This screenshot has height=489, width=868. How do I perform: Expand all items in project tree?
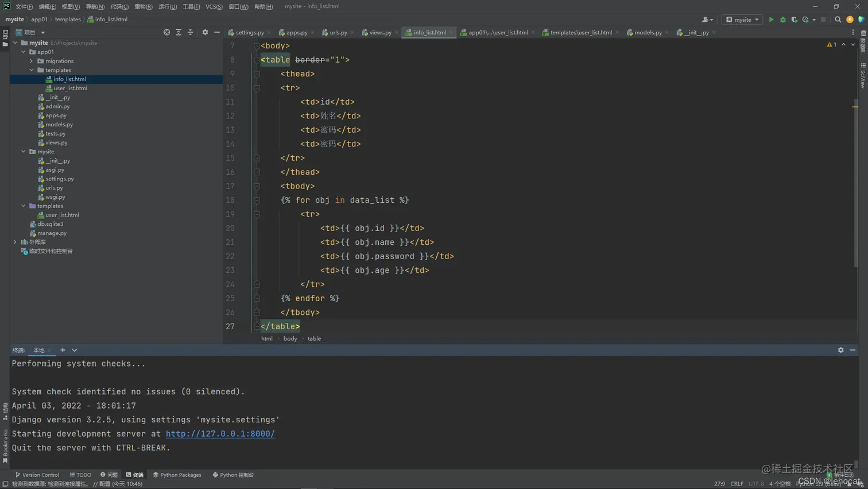[x=179, y=32]
